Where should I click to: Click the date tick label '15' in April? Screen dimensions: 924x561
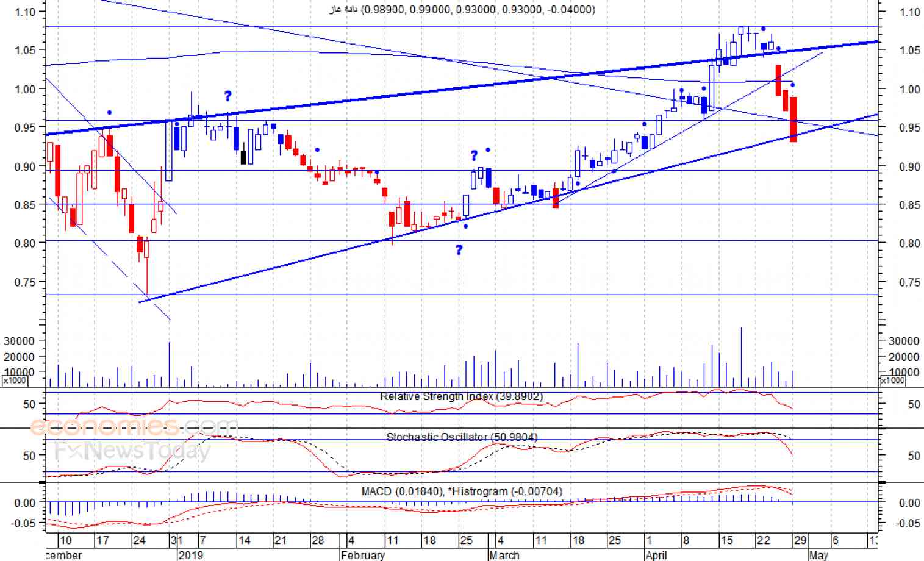coord(726,540)
